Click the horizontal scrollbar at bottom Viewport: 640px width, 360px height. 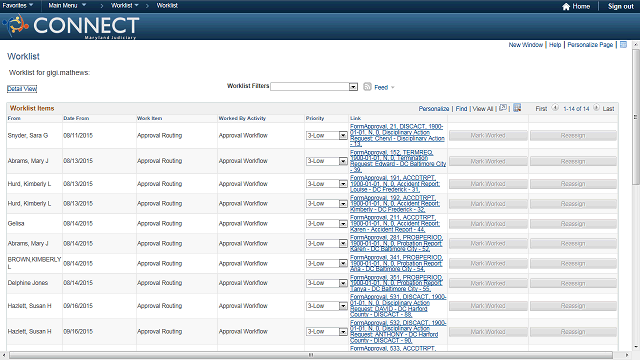(x=311, y=355)
